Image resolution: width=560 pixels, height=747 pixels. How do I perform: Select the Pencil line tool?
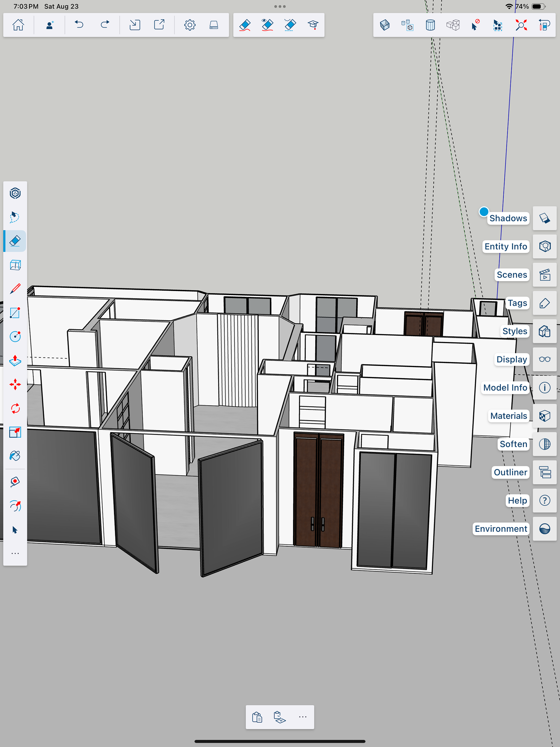pos(15,289)
